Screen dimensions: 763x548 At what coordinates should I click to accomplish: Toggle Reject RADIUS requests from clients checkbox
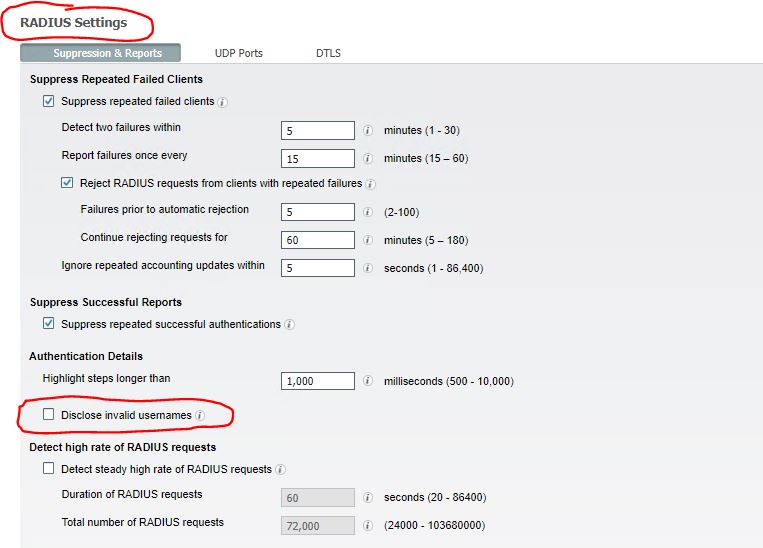tap(67, 183)
